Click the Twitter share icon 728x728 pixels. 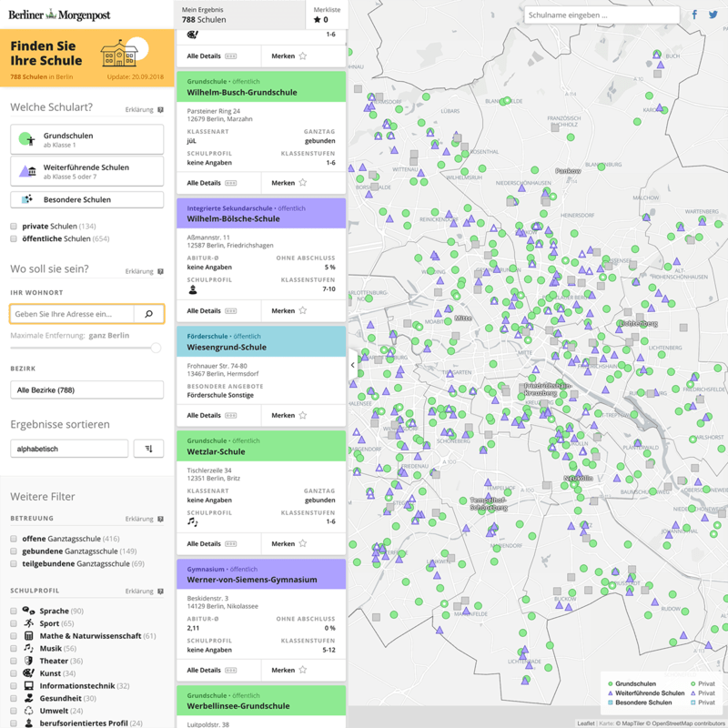pos(713,15)
